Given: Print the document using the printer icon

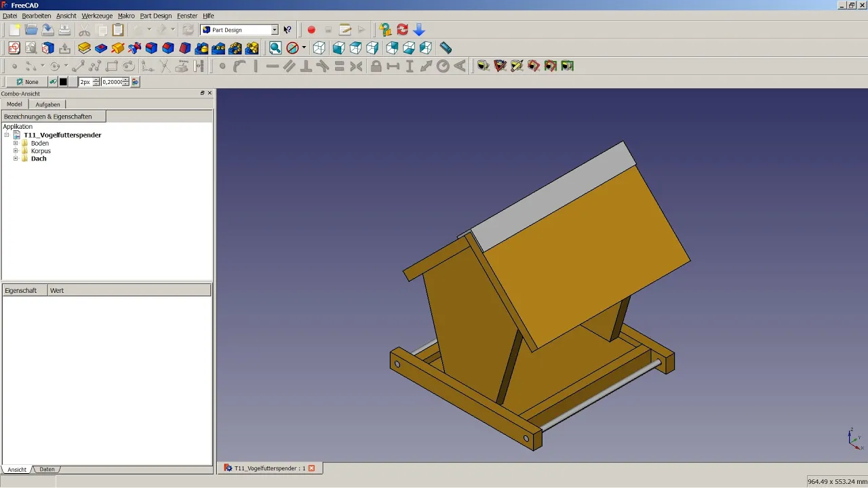Looking at the screenshot, I should (64, 30).
